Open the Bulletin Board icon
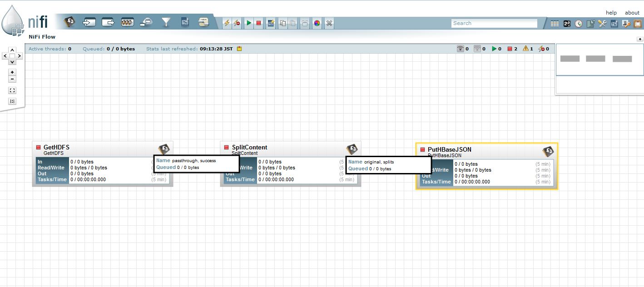644x287 pixels. click(638, 23)
